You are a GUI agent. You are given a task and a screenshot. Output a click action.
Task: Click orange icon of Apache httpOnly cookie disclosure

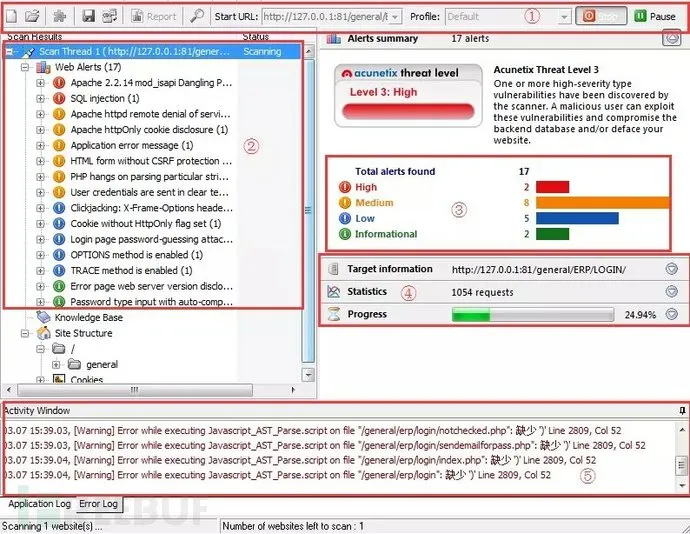pyautogui.click(x=59, y=130)
